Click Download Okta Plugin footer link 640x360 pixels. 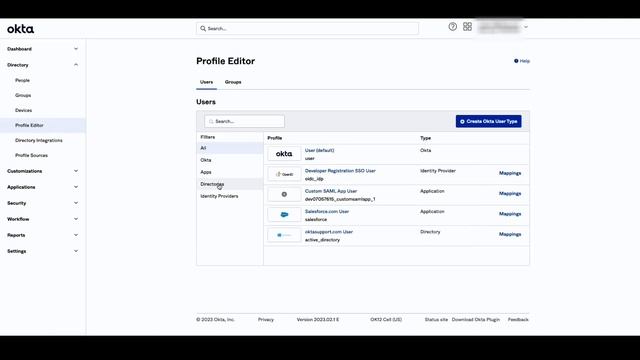(x=476, y=320)
